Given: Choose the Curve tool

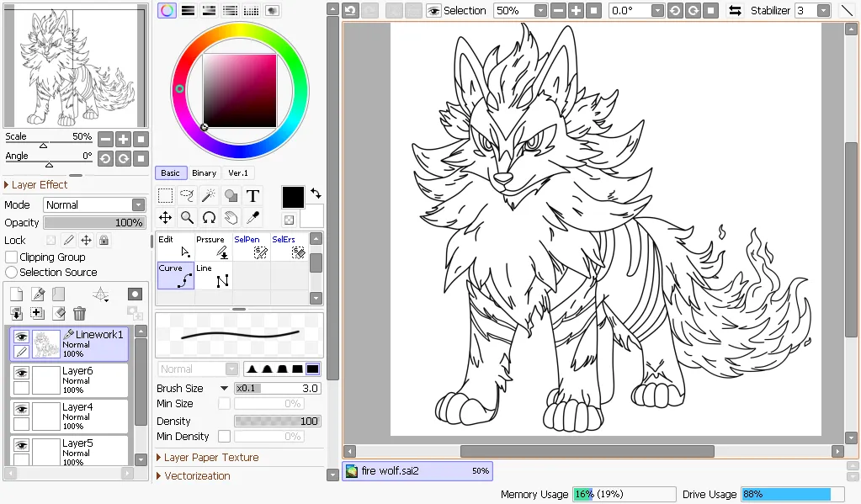Looking at the screenshot, I should [176, 276].
